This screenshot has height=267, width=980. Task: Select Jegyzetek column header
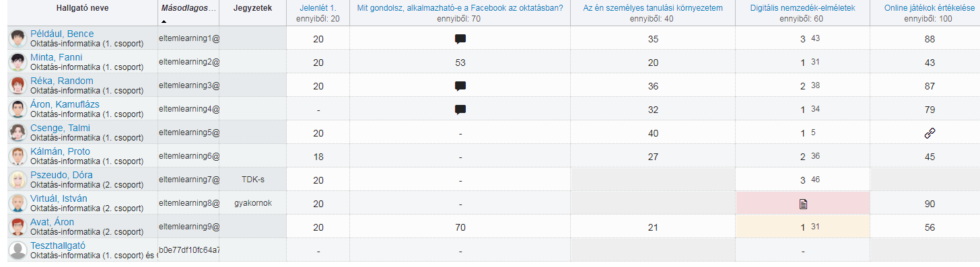coord(252,8)
